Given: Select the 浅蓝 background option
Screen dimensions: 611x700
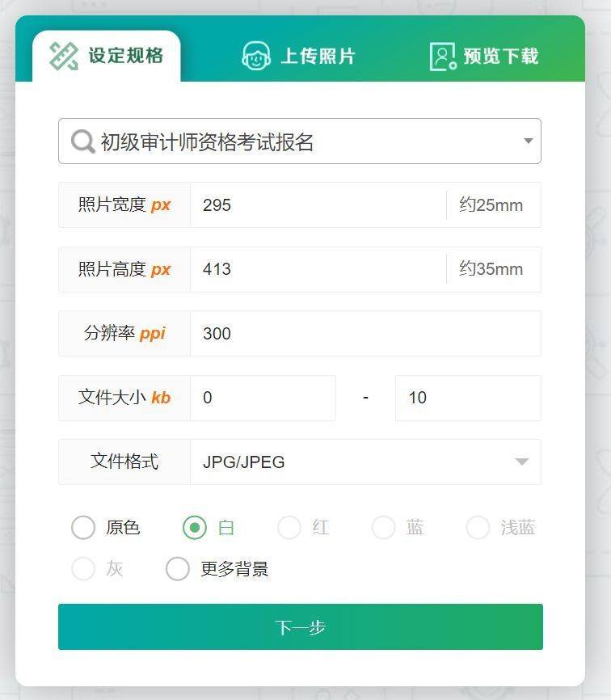Looking at the screenshot, I should 478,528.
